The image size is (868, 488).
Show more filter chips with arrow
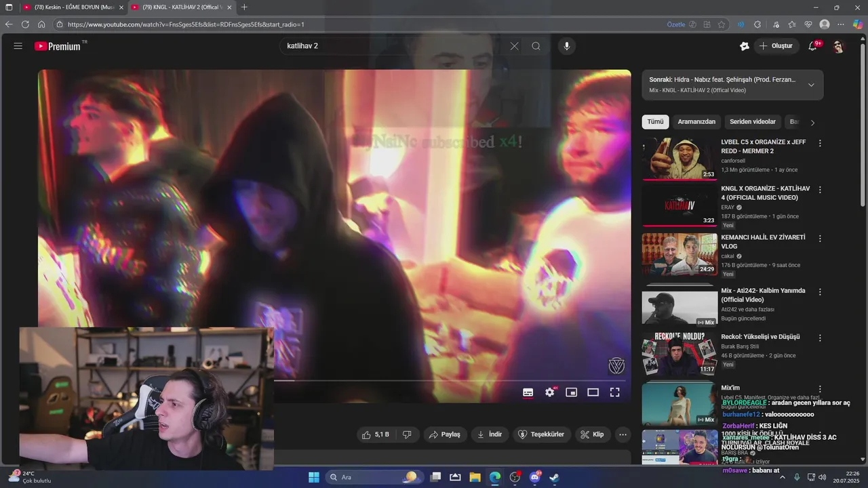click(x=812, y=123)
